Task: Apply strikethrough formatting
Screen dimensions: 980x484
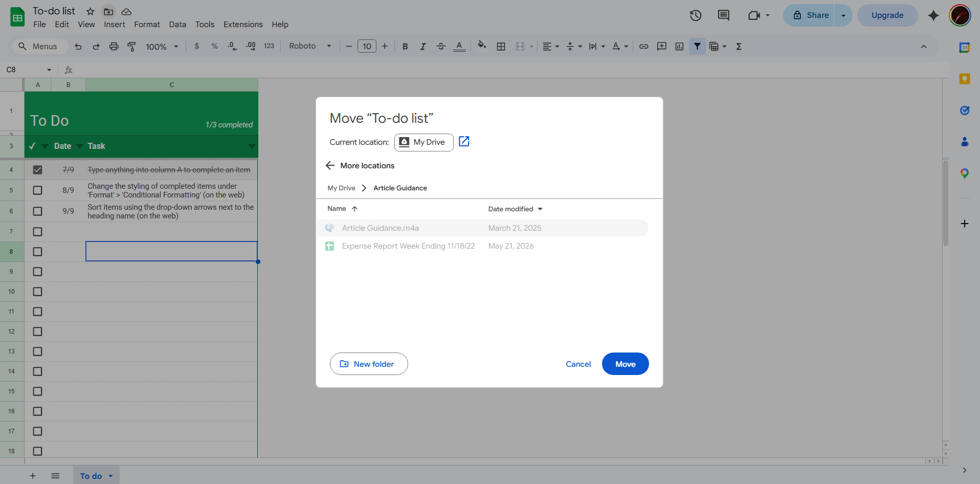Action: 441,47
